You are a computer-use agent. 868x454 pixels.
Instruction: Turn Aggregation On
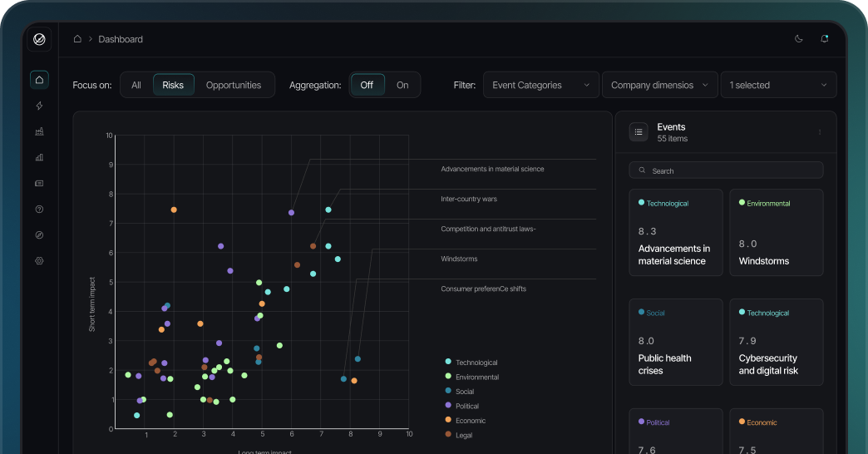pos(402,85)
